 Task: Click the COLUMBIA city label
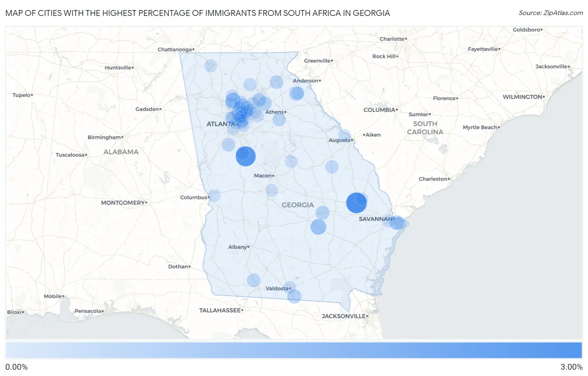point(379,110)
